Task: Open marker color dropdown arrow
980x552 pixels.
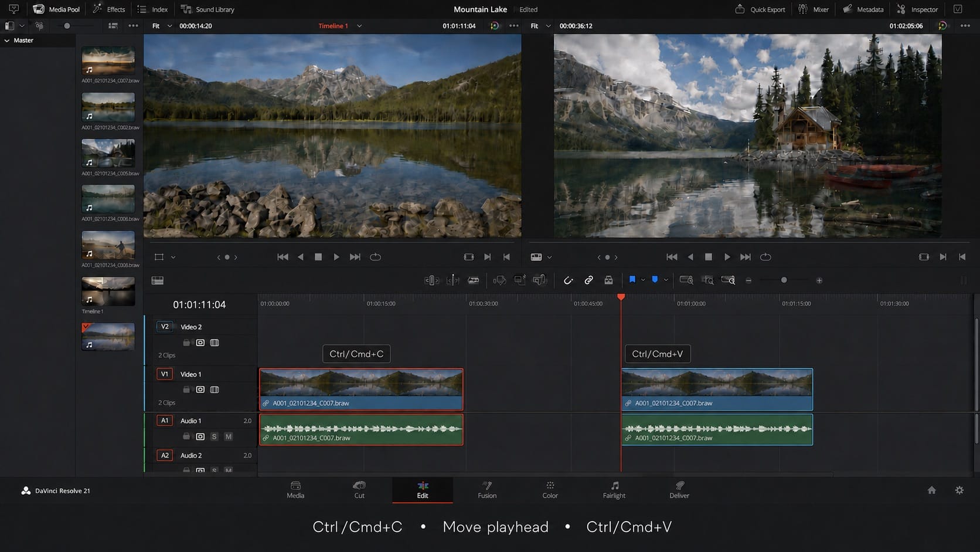Action: click(666, 280)
